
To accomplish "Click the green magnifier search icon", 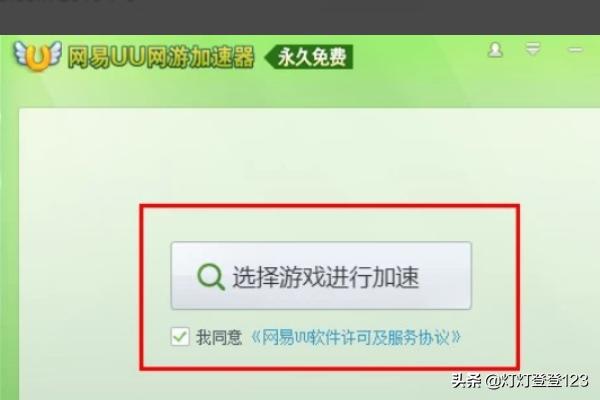I will 210,276.
